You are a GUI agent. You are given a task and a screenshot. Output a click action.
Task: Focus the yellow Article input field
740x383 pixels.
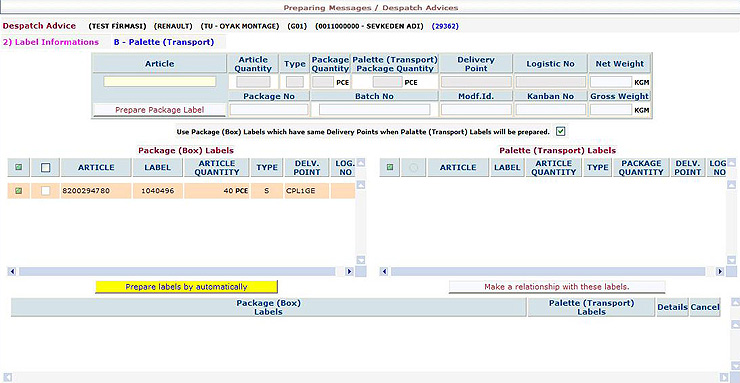tap(160, 82)
